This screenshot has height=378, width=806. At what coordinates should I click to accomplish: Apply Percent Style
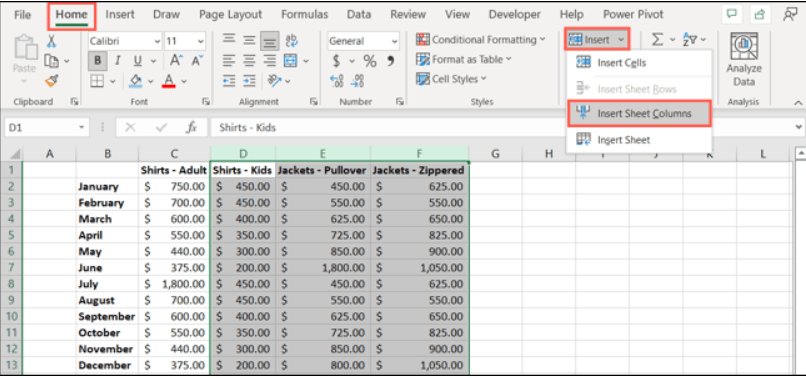click(370, 61)
